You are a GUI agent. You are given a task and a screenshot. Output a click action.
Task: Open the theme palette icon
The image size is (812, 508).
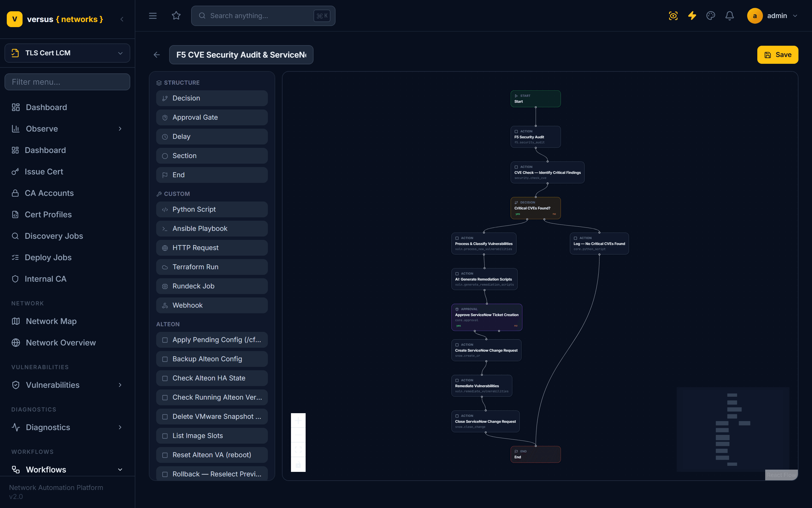711,16
